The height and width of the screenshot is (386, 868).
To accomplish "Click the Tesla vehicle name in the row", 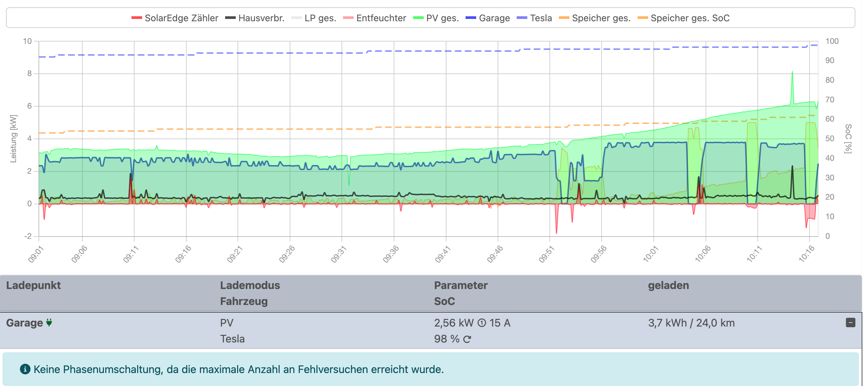I will click(x=232, y=339).
